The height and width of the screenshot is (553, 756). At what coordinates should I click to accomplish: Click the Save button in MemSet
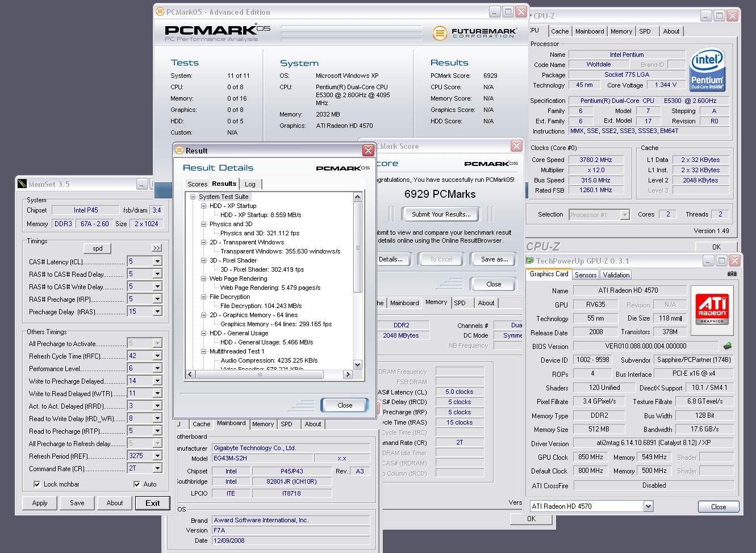pos(77,503)
